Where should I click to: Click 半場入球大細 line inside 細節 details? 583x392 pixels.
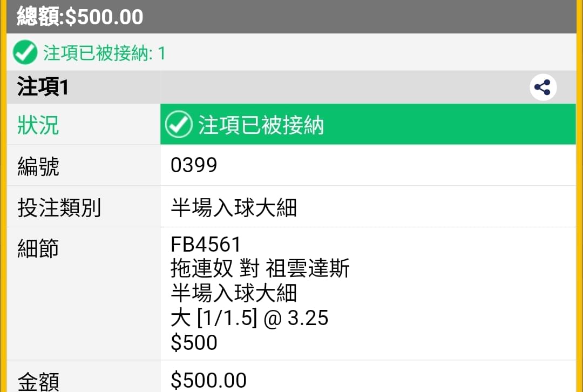coord(234,293)
